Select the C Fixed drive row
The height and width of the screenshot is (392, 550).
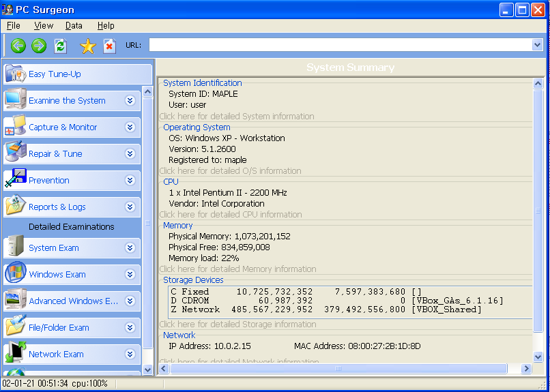[x=351, y=292]
